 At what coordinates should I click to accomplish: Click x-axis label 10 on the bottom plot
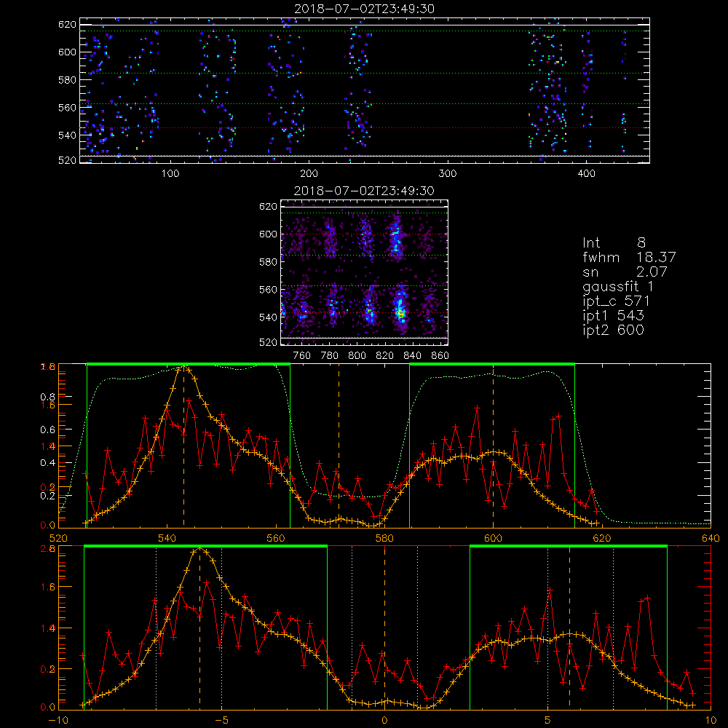[711, 721]
